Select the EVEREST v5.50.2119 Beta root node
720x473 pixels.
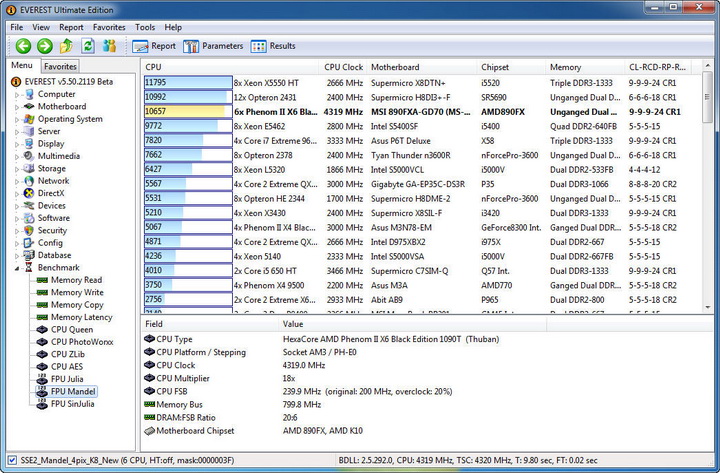pos(68,82)
